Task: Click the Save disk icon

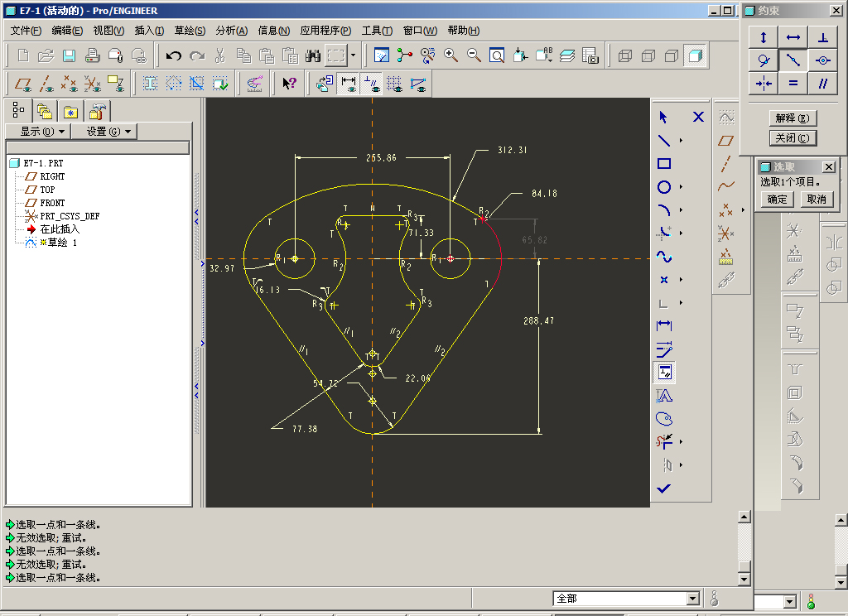Action: pyautogui.click(x=69, y=55)
